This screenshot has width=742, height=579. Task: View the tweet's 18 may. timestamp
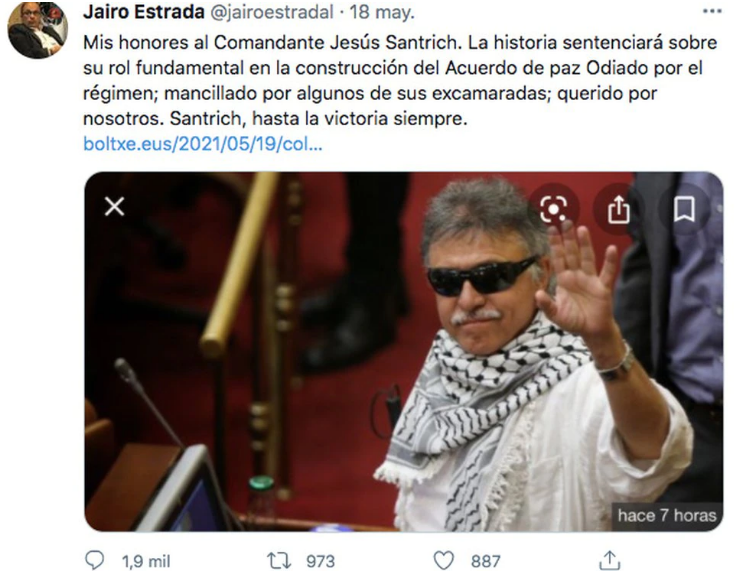[x=382, y=13]
